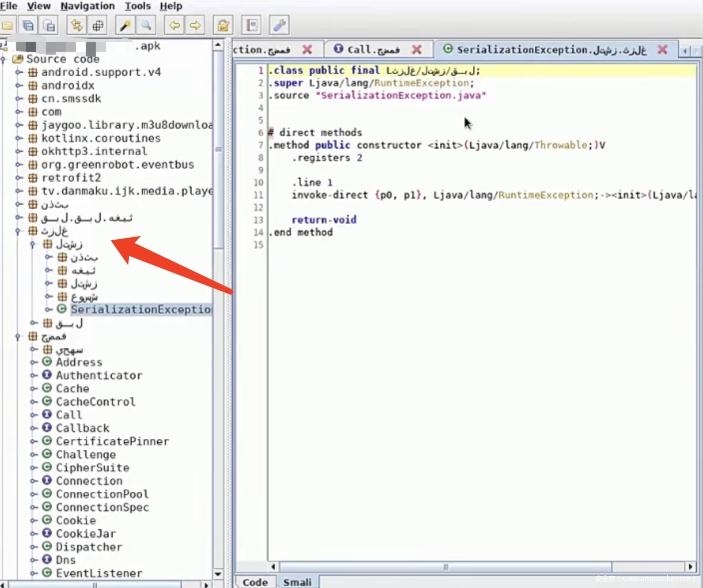The image size is (703, 588).
Task: Click the open file folder icon
Action: click(x=7, y=25)
